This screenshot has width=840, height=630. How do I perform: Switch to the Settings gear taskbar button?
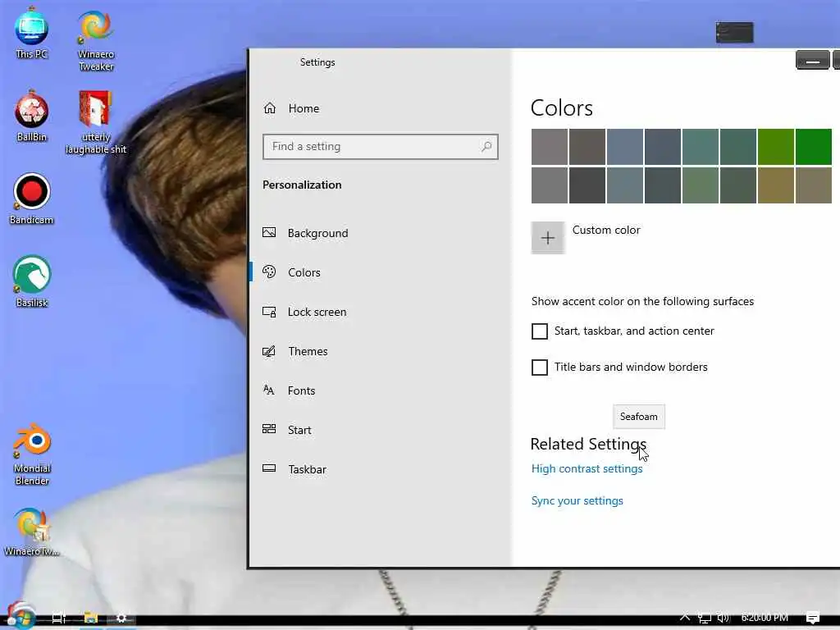(x=121, y=618)
